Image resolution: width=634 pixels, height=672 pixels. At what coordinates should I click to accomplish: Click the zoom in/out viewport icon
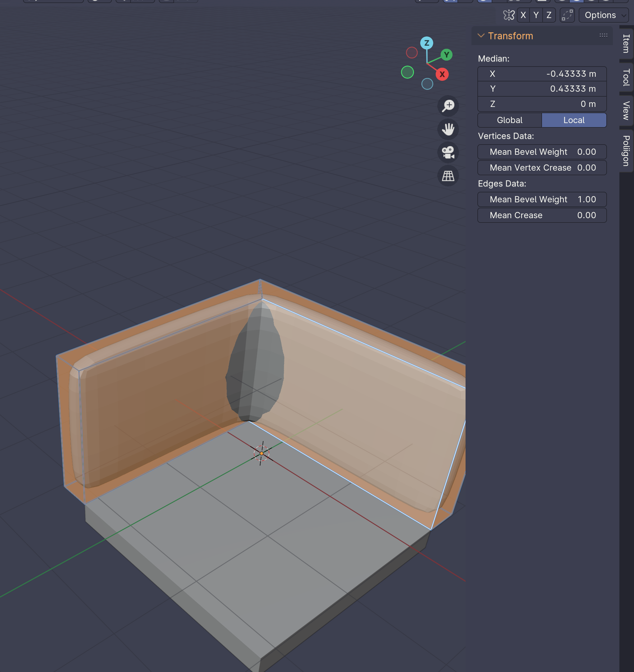pyautogui.click(x=448, y=106)
